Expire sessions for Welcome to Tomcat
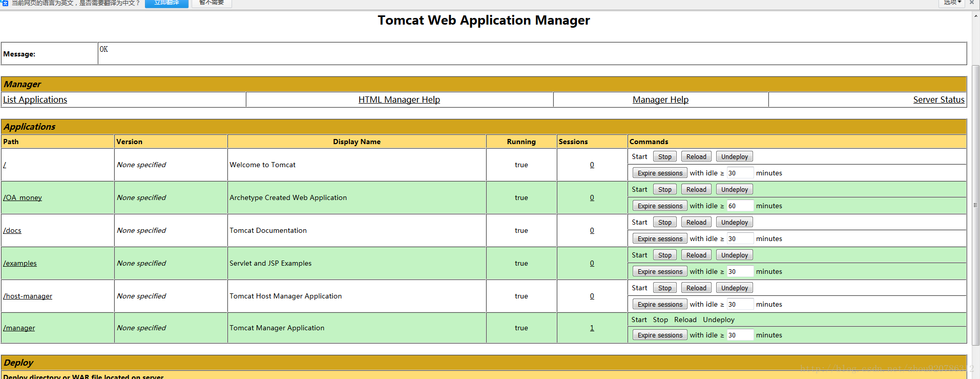 (x=660, y=173)
